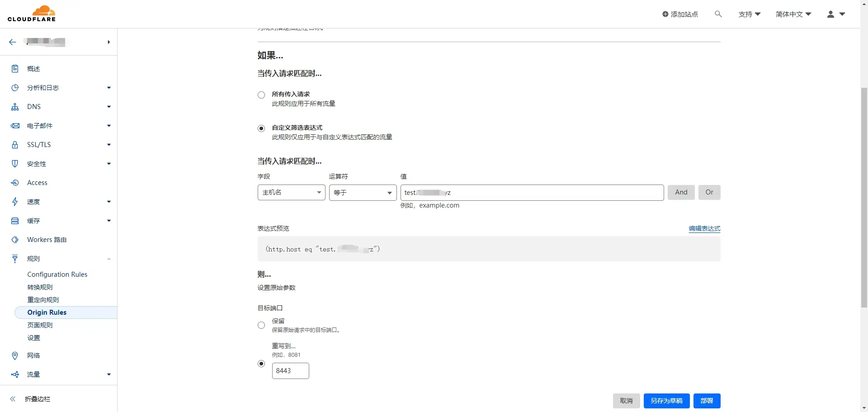Open 设置 under 规则 in sidebar

tap(33, 338)
